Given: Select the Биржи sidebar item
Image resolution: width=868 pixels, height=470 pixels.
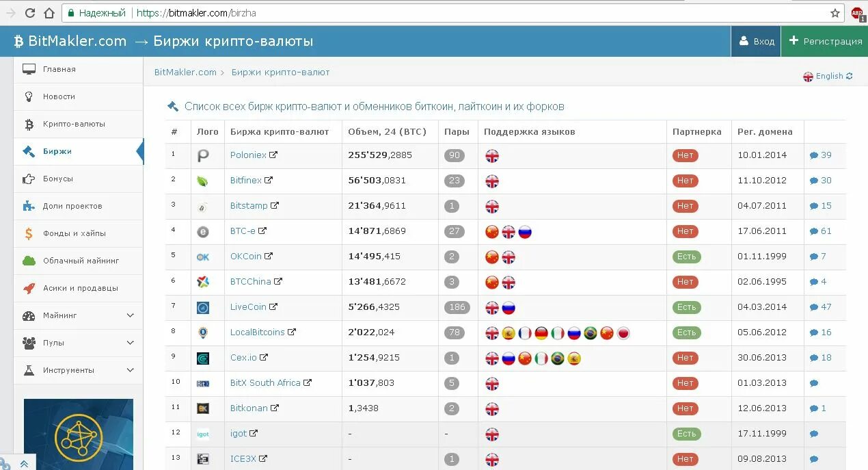Looking at the screenshot, I should [78, 151].
